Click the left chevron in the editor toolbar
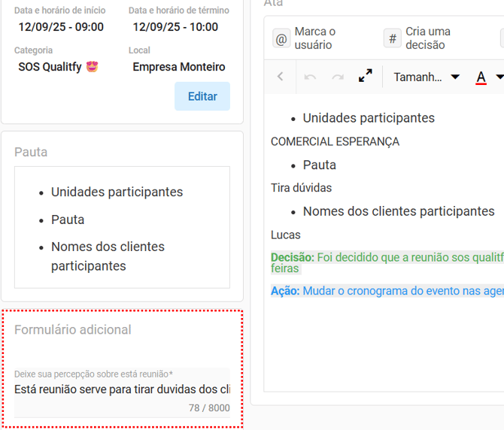Viewport: 504px width, 430px height. pos(281,77)
